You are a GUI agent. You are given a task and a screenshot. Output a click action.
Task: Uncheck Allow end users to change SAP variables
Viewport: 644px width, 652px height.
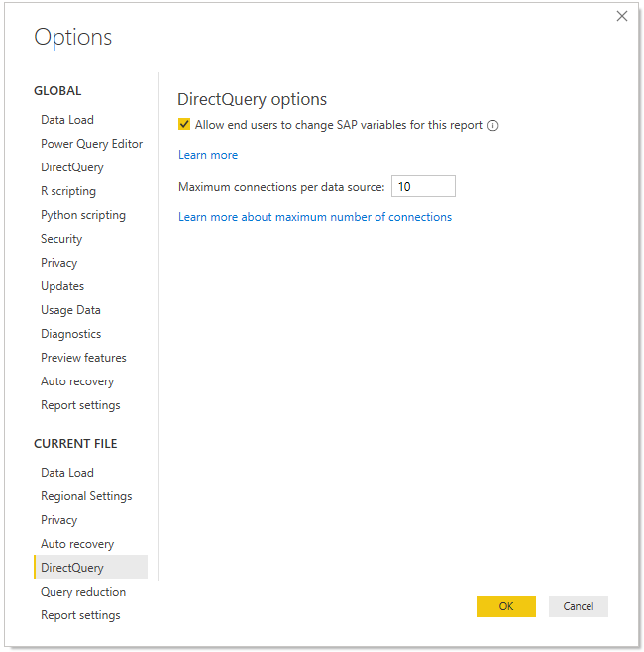(x=184, y=124)
